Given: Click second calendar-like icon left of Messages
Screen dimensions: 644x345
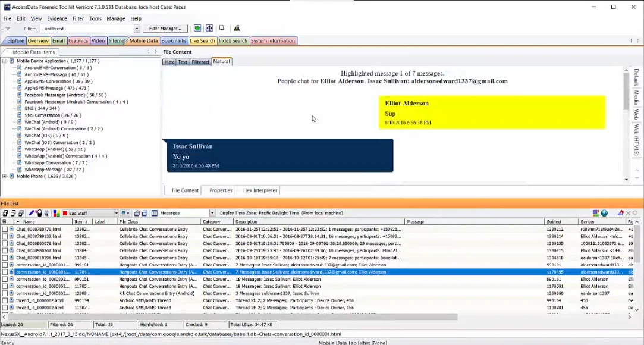Looking at the screenshot, I should pos(144,213).
